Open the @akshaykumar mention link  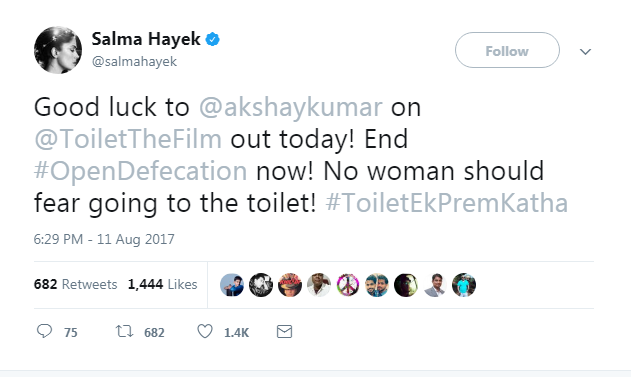point(291,107)
